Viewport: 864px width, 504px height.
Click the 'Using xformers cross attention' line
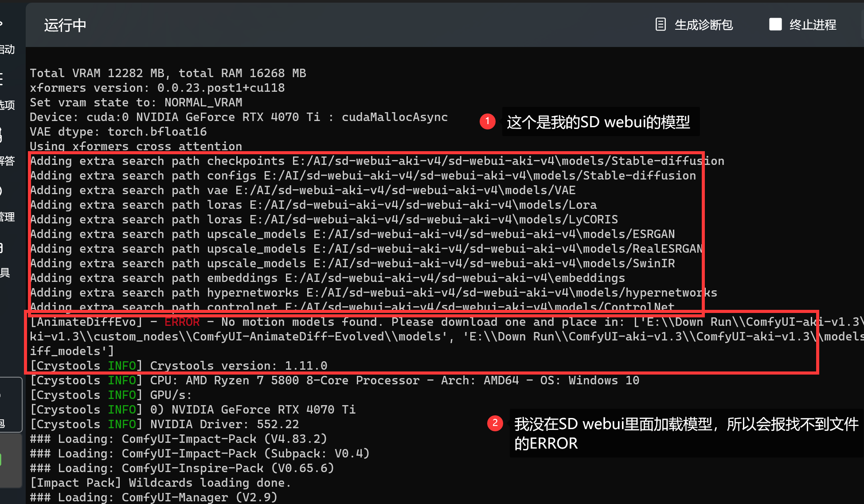pos(136,146)
